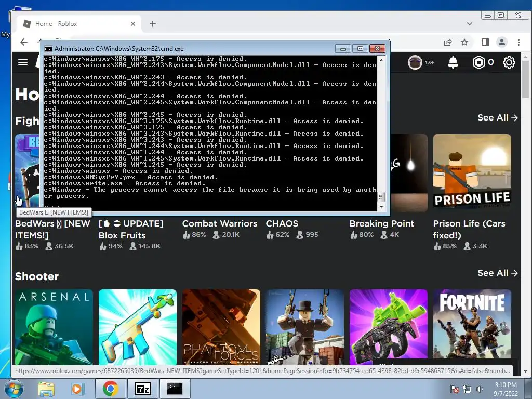Open the BedWars NEW ITEMS game title

pos(52,229)
